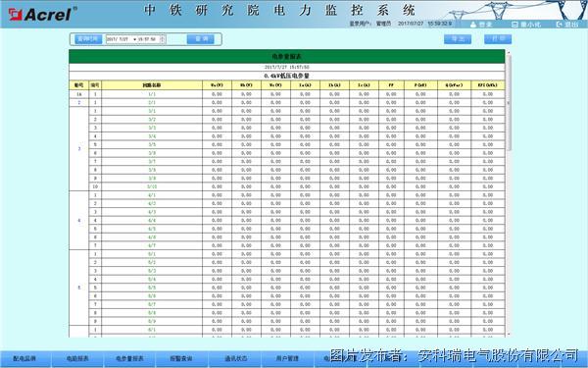This screenshot has height=368, width=588.
Task: Click the Ib(A) column header
Action: (334, 85)
